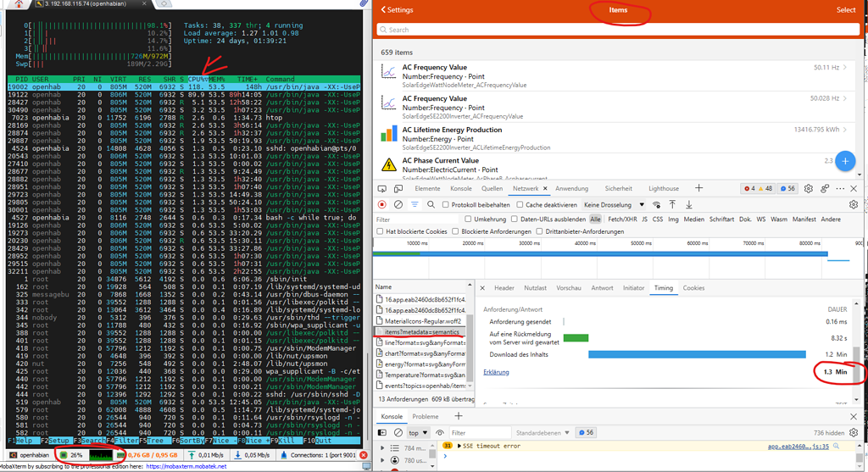Toggle the device emulation icon in DevTools
The image size is (868, 472).
pos(398,189)
